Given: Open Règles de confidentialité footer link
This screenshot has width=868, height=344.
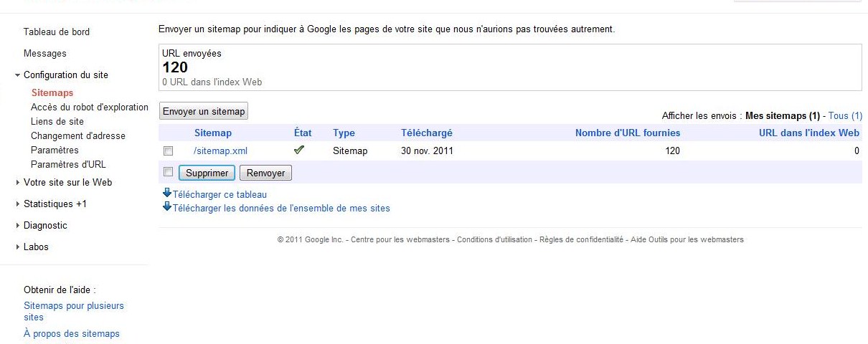Looking at the screenshot, I should [581, 239].
